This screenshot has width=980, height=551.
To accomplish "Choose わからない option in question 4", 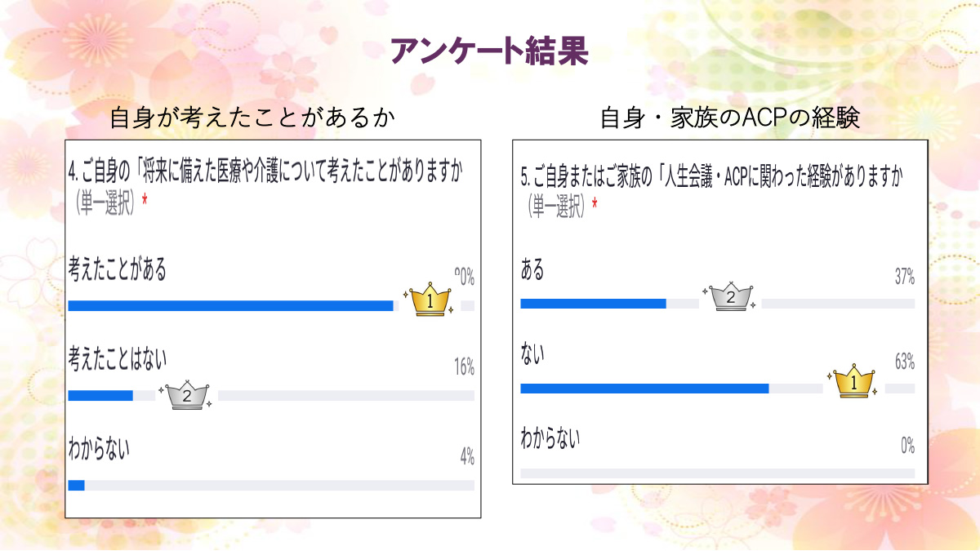I will [100, 448].
